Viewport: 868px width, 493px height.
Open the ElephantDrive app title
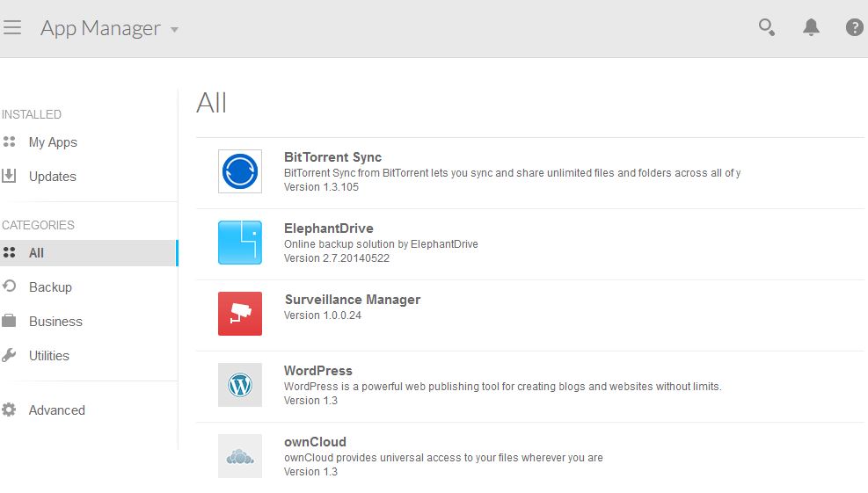click(329, 228)
